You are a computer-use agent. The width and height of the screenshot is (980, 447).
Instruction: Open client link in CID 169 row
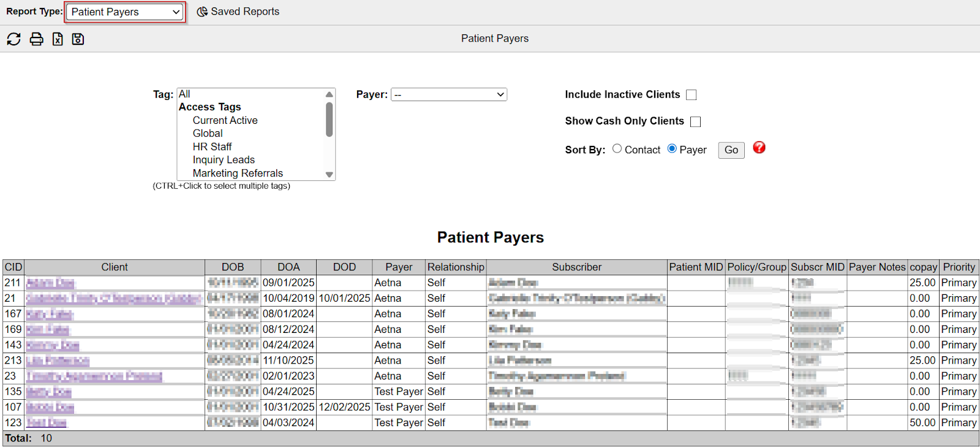coord(47,330)
